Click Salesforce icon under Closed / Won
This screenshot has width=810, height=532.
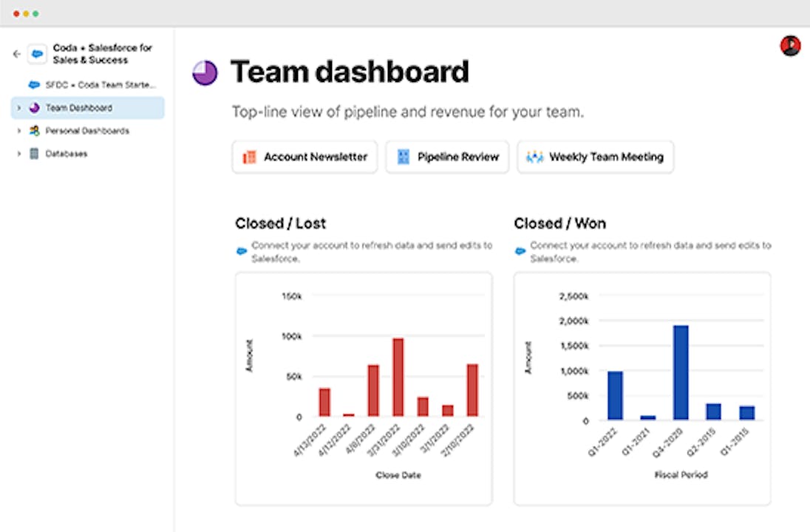(520, 251)
